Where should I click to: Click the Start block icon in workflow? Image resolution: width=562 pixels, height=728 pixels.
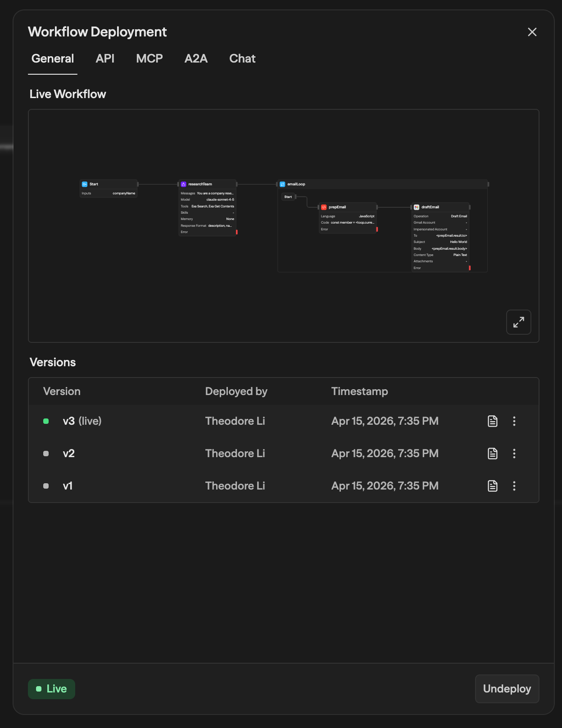point(85,184)
